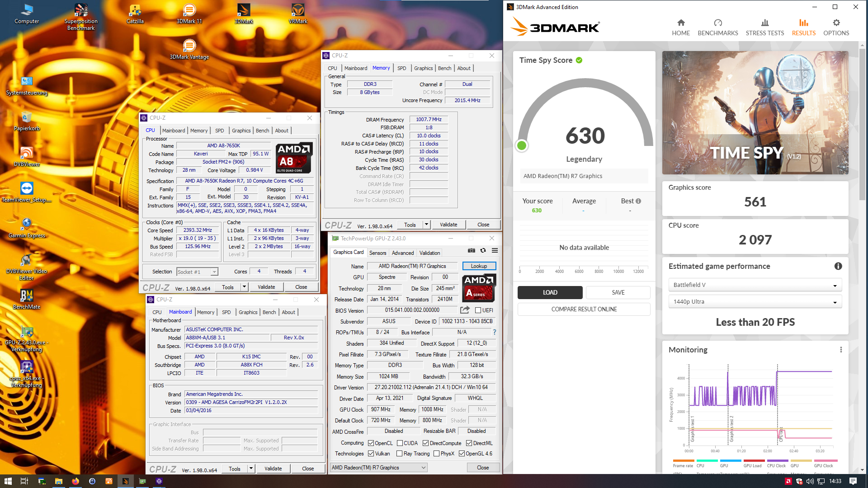Click COMPARE RESULT ONLINE button
The width and height of the screenshot is (868, 488).
(584, 309)
